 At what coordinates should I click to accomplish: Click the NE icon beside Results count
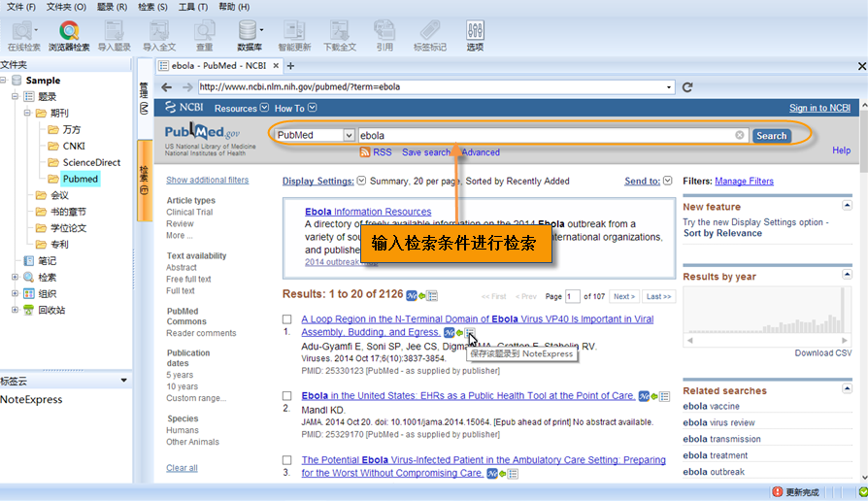(412, 295)
